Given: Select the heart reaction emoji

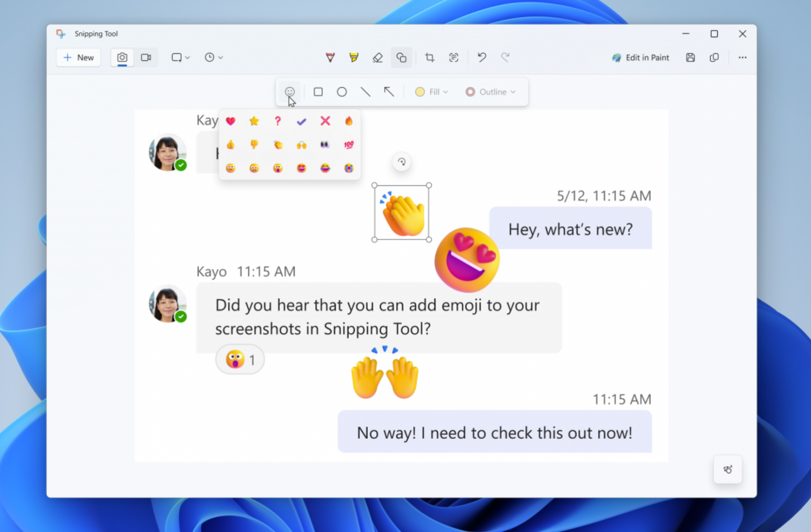Looking at the screenshot, I should 230,121.
